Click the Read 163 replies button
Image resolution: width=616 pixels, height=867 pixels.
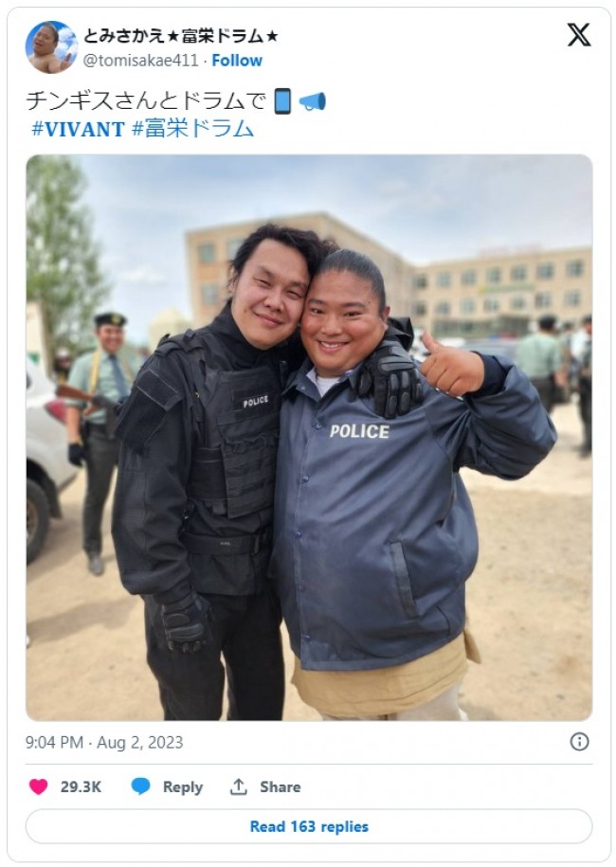(309, 826)
